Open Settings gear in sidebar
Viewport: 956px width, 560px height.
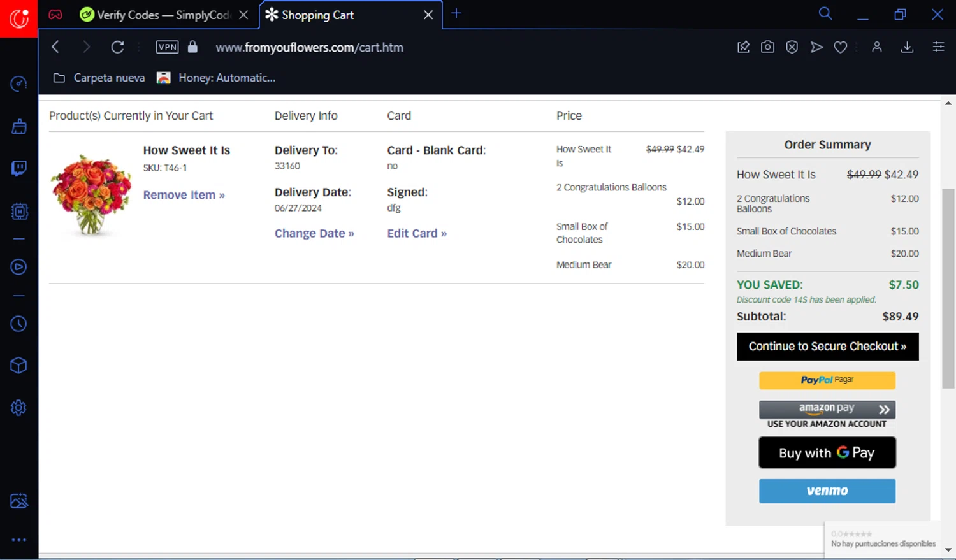(x=18, y=408)
